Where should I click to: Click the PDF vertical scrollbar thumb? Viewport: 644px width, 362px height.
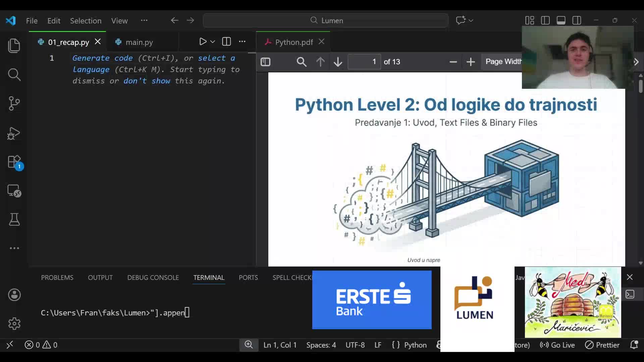(x=640, y=85)
